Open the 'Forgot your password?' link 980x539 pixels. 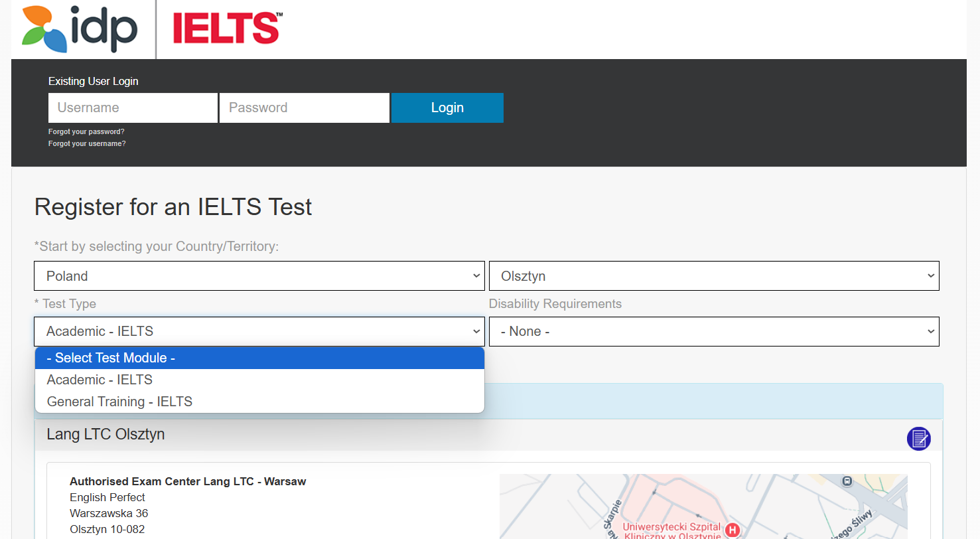point(86,131)
